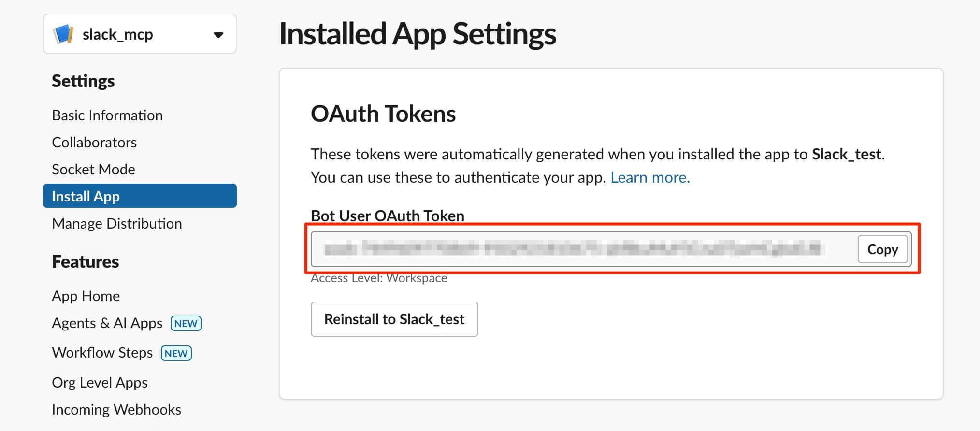Select Install App in the sidebar
Viewport: 980px width, 431px height.
[140, 196]
